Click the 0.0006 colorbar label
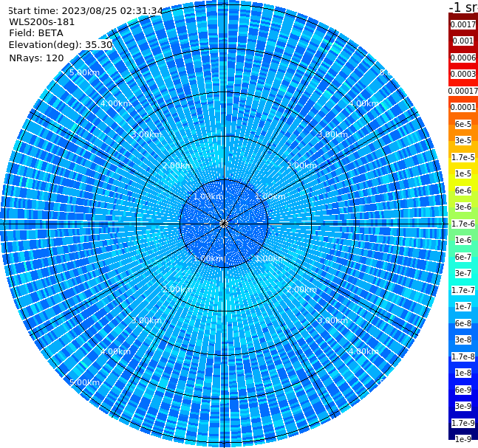The image size is (478, 448). (463, 58)
